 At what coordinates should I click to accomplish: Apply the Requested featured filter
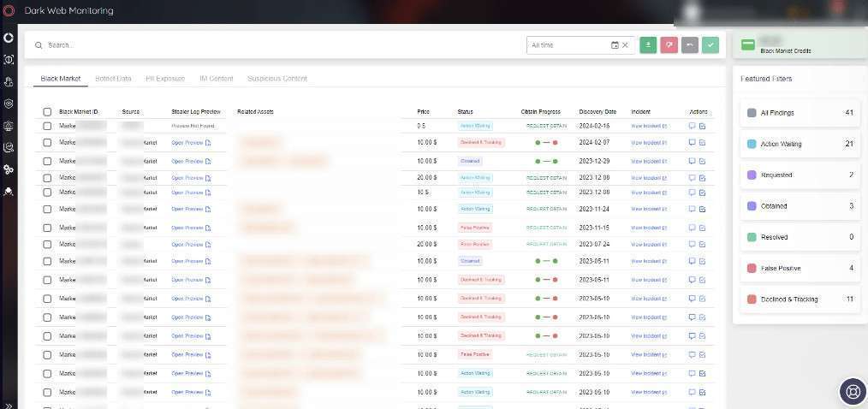click(x=800, y=175)
